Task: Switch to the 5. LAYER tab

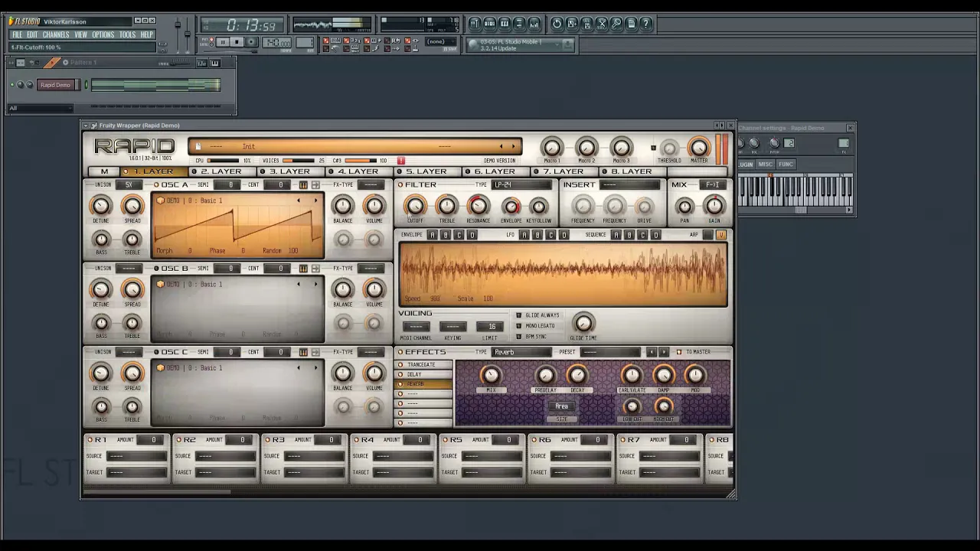Action: 426,171
